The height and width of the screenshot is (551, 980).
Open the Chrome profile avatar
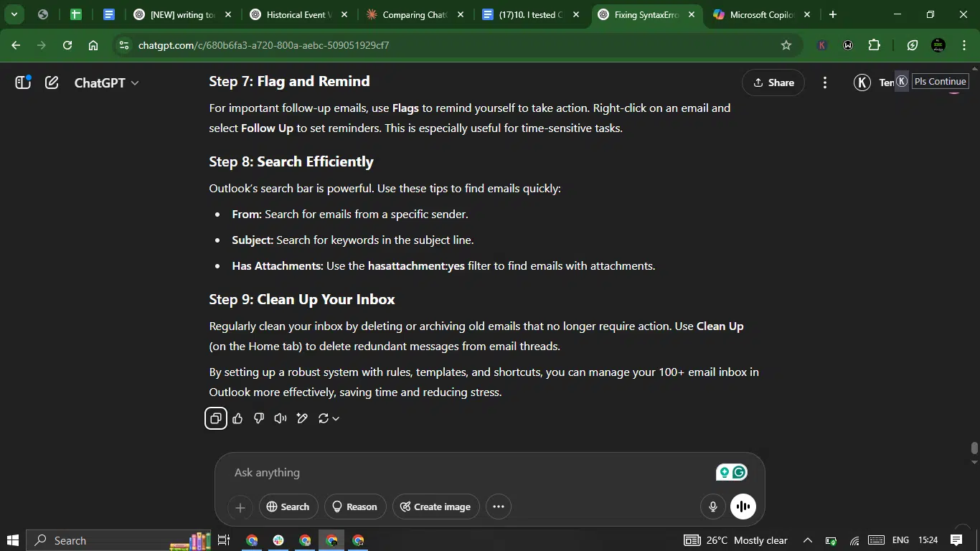click(x=938, y=45)
